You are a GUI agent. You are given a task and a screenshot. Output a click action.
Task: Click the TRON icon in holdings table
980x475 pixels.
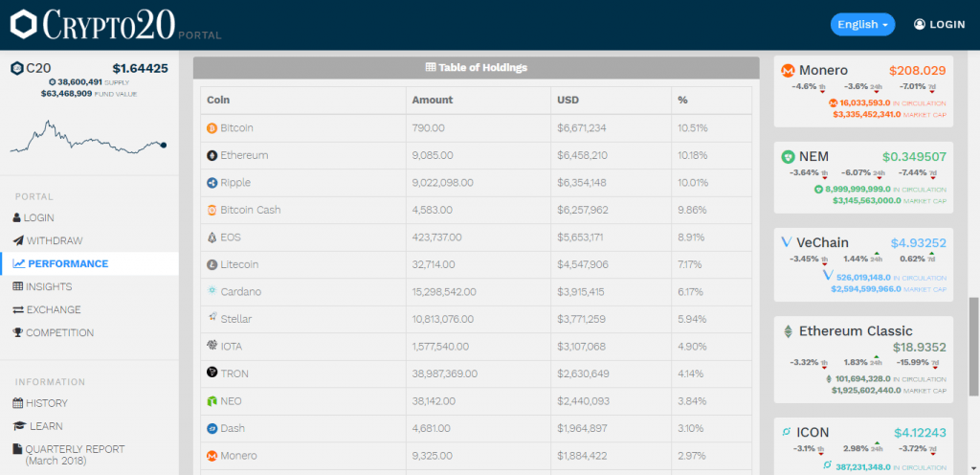pyautogui.click(x=212, y=373)
